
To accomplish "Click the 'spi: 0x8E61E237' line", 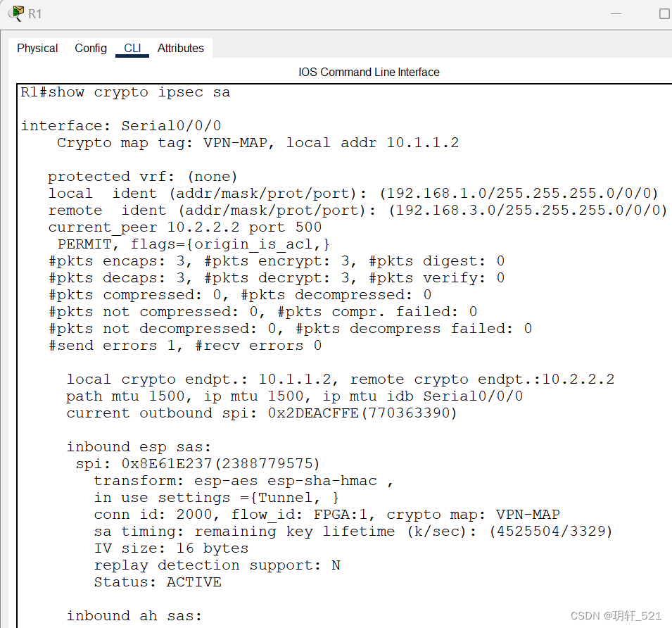I will (198, 463).
